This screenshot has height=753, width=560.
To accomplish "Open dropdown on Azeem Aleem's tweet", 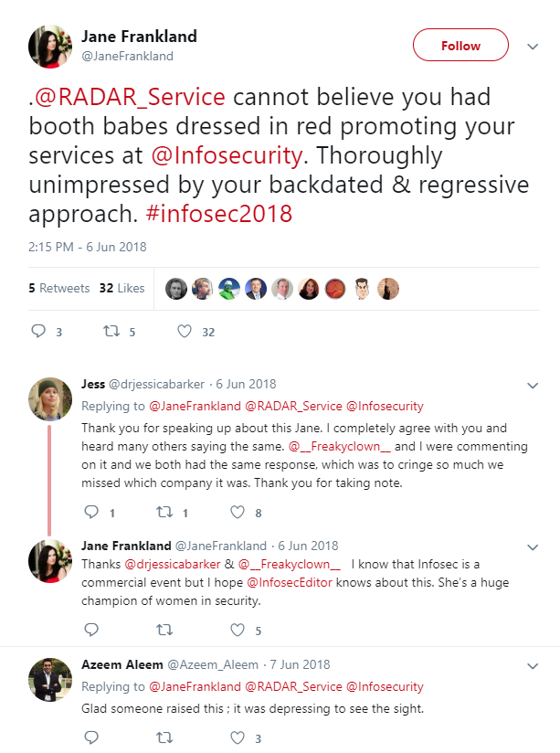I will coord(534,665).
